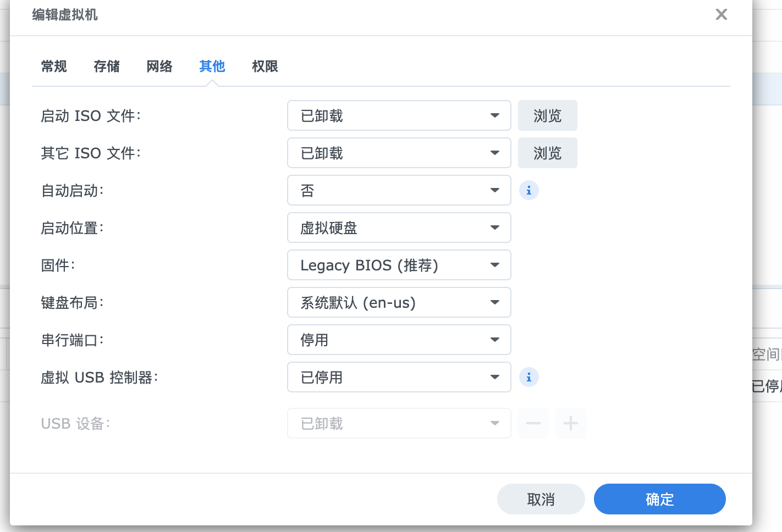
Task: Open the 网络 tab
Action: point(159,66)
